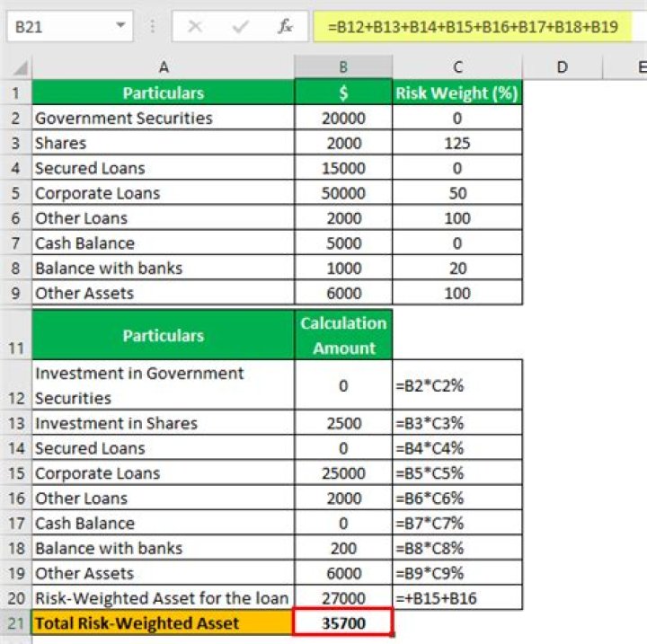Select the 2500 calculation cell
This screenshot has width=647, height=644.
tap(343, 423)
